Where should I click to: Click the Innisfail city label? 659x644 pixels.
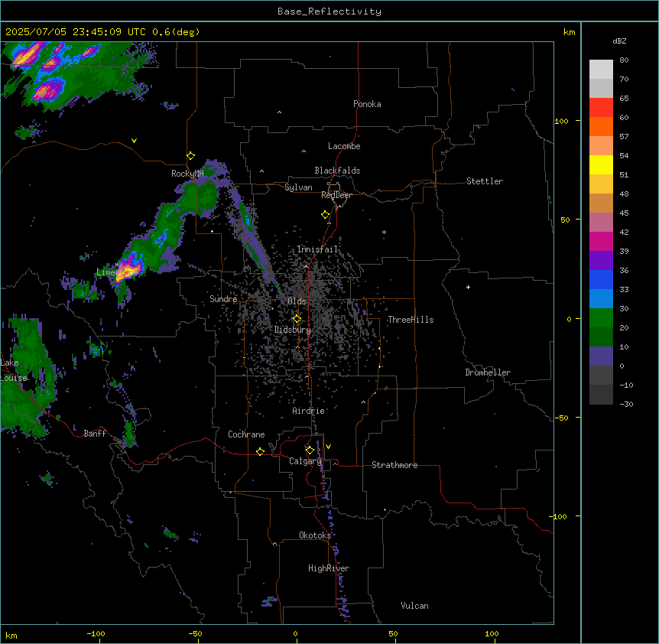pos(317,249)
